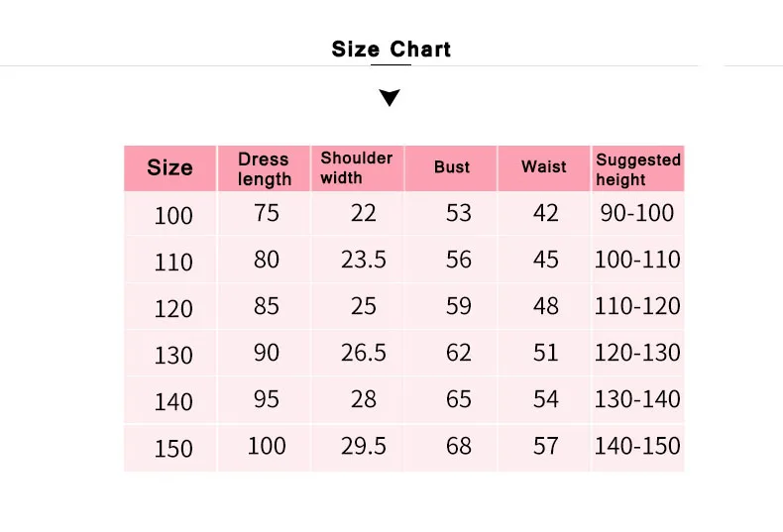Screen dimensions: 783x532
Task: Click the Dress length column header
Action: tap(264, 168)
